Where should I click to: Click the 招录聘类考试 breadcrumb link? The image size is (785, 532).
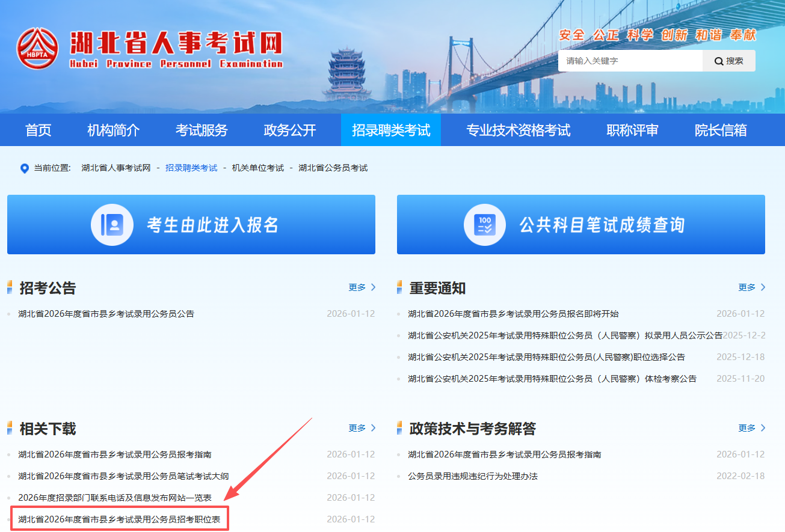(x=191, y=168)
